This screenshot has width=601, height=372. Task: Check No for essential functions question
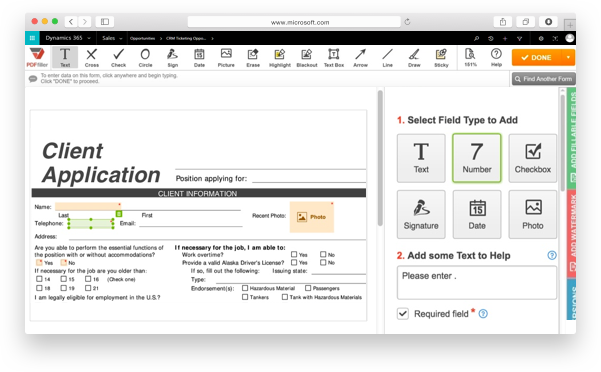(63, 262)
